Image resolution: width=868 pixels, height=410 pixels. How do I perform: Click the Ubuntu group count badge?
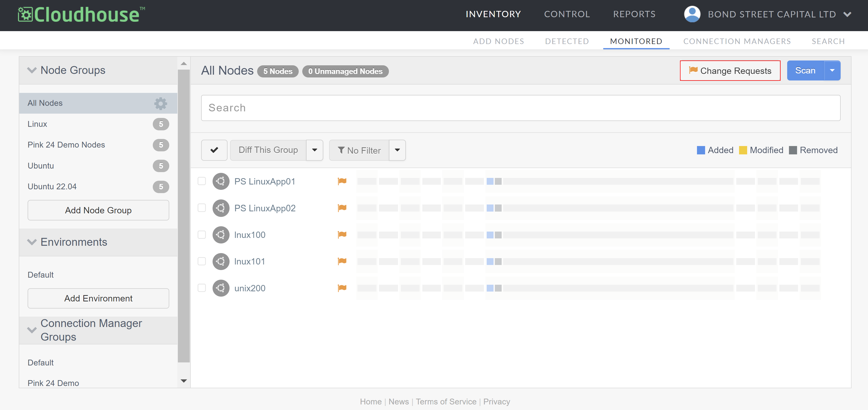tap(161, 166)
